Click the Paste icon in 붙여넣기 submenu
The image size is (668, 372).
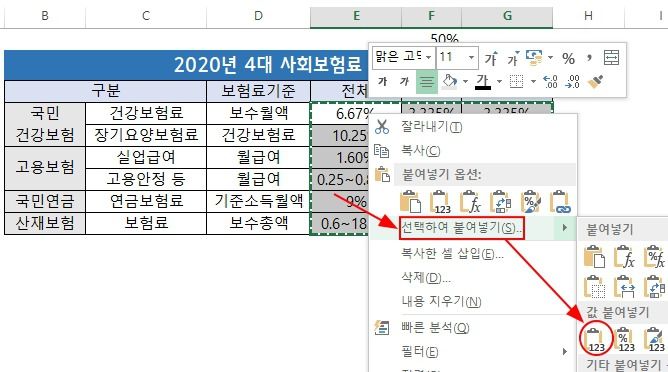pyautogui.click(x=594, y=257)
